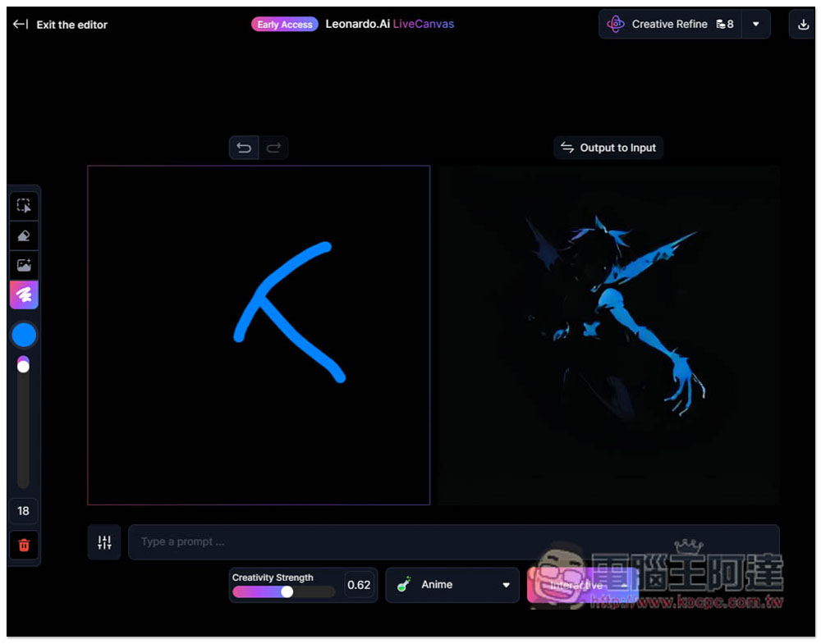Activate the brush drawing tool
This screenshot has height=644, width=821.
[24, 295]
